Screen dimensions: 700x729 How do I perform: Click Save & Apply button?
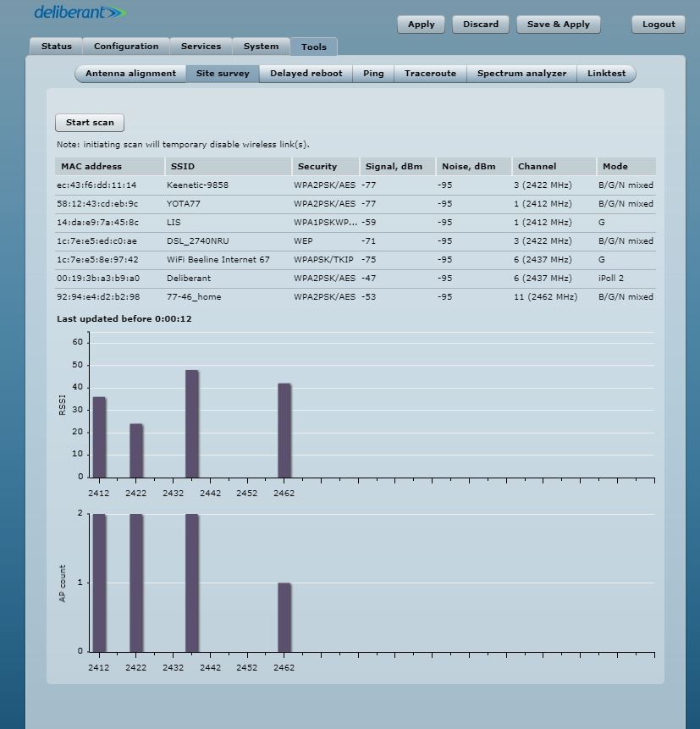click(558, 25)
